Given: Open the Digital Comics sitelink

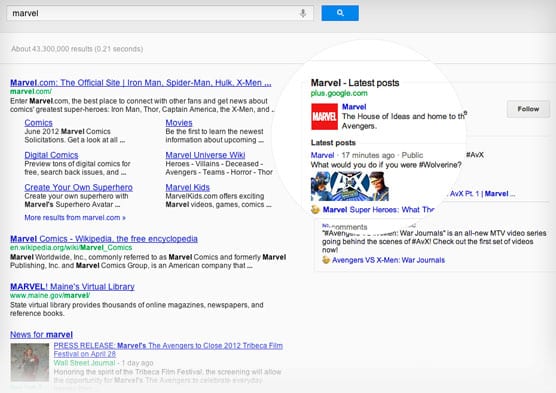Looking at the screenshot, I should pos(51,155).
